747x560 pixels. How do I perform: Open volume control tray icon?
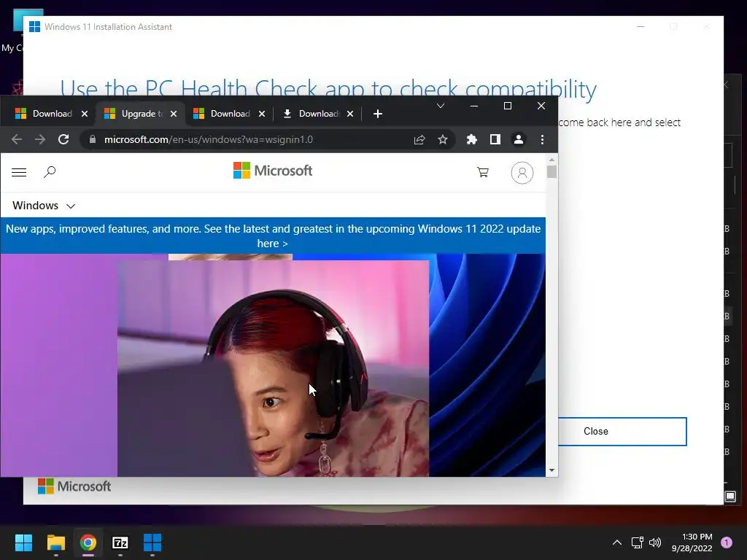click(x=656, y=542)
